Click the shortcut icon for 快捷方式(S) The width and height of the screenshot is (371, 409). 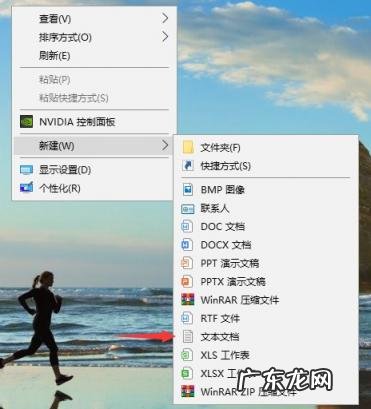[188, 165]
